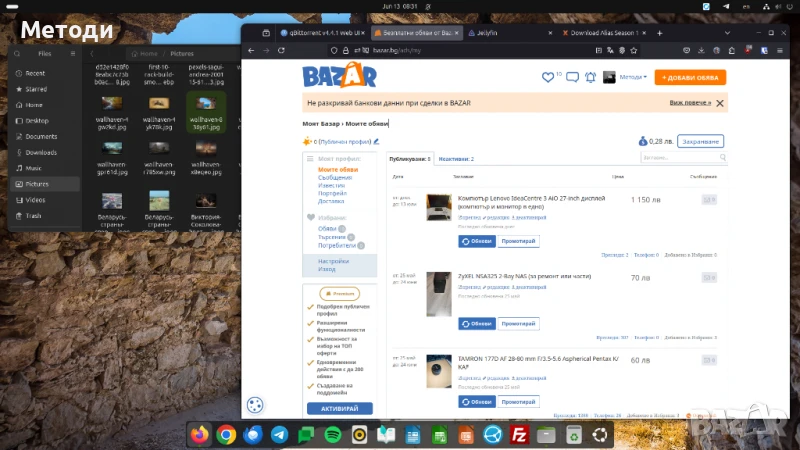Dismiss the bank data warning banner
Screen dimensions: 800x450
tap(720, 102)
